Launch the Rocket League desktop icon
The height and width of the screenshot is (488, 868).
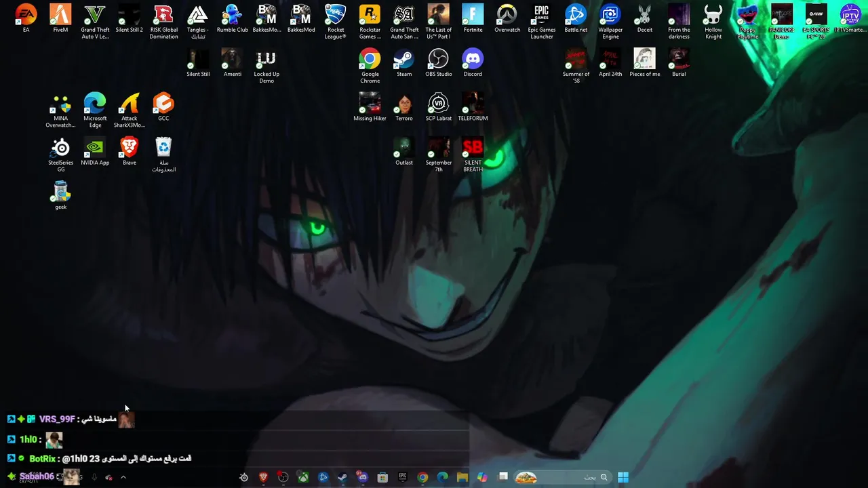(336, 22)
